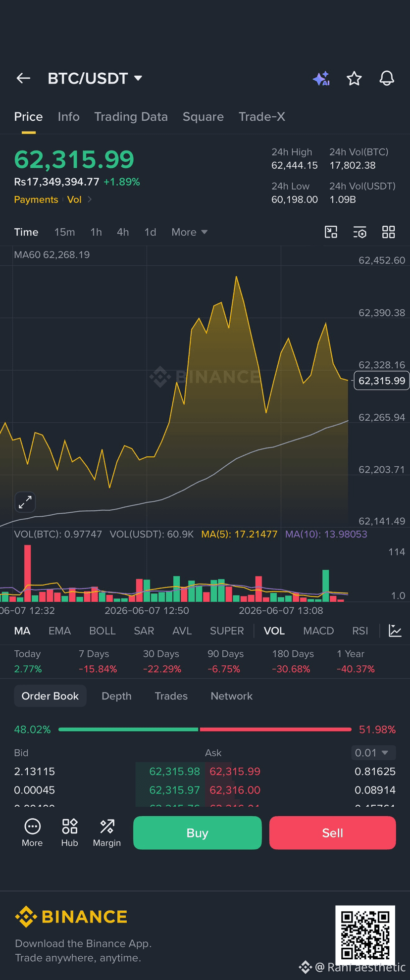Expand the chevron beside Vol
The height and width of the screenshot is (980, 410).
pos(90,199)
